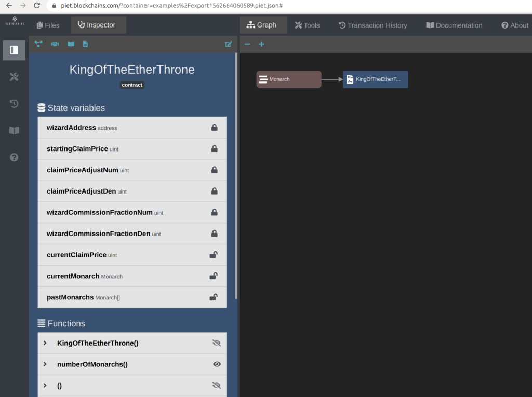Toggle the lock on currentClaimPrice variable
Viewport: 532px width, 397px height.
click(213, 254)
